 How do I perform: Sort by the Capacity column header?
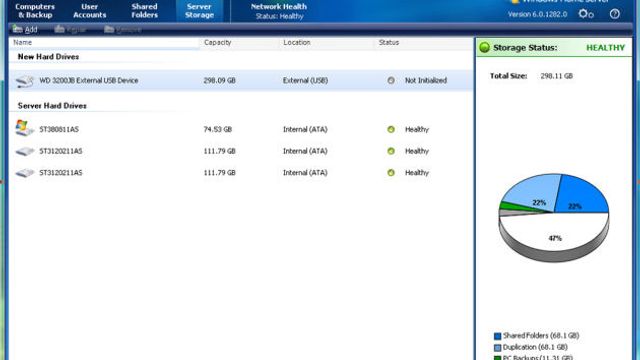pos(218,42)
